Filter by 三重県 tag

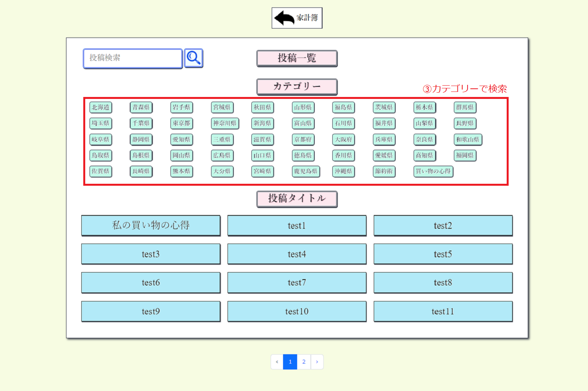tap(222, 140)
